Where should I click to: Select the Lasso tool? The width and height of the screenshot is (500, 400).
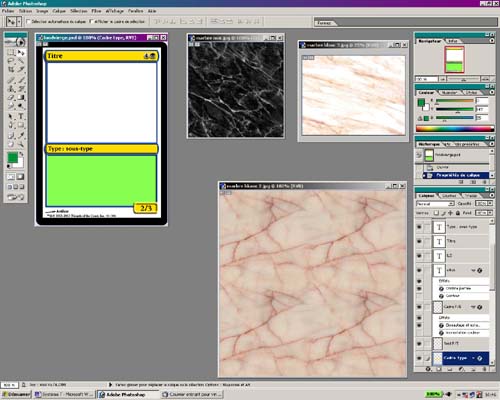tap(11, 61)
